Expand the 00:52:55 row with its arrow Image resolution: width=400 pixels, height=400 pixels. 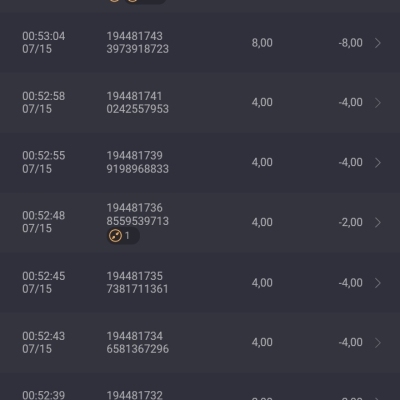click(x=378, y=162)
